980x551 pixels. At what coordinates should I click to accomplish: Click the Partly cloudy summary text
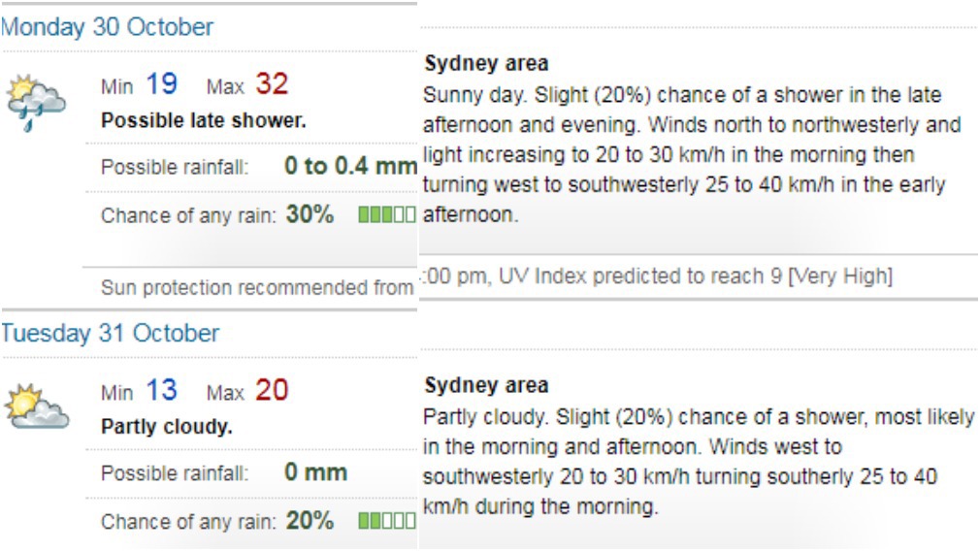167,427
